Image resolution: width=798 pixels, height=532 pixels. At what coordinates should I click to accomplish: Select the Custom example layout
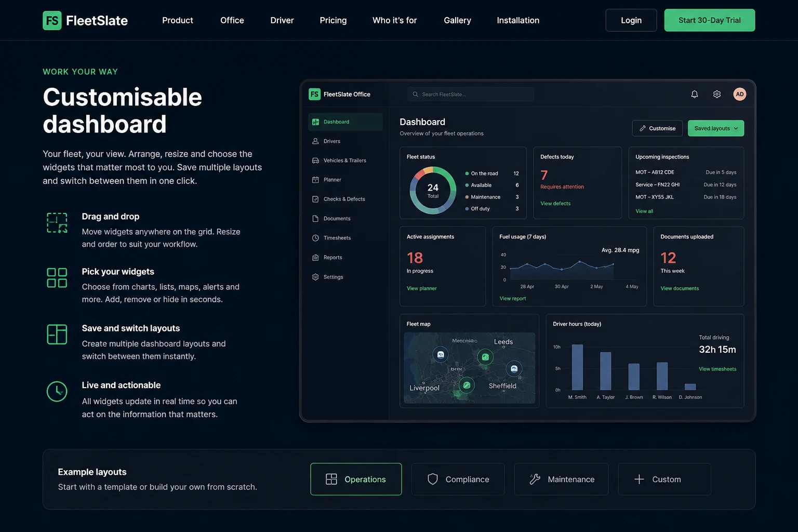(x=664, y=479)
